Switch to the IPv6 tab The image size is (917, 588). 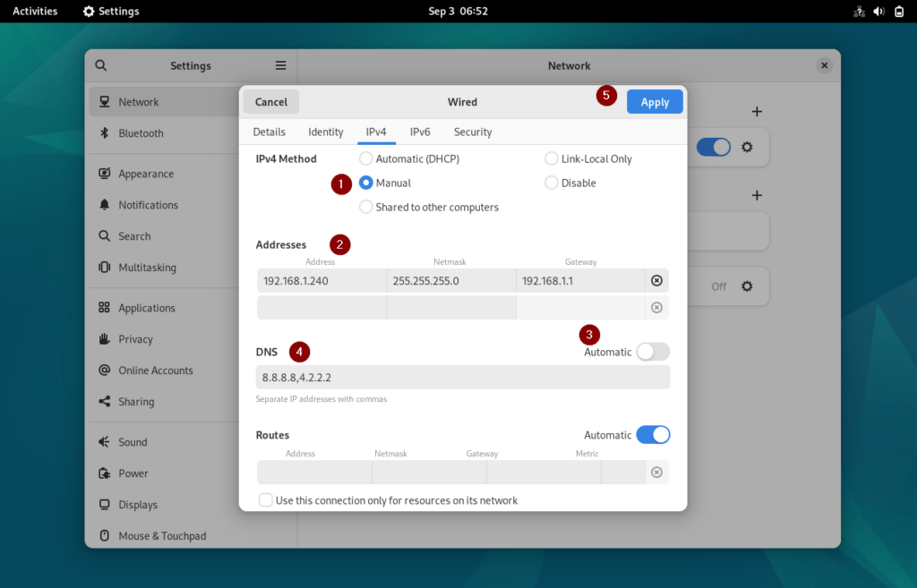coord(420,132)
